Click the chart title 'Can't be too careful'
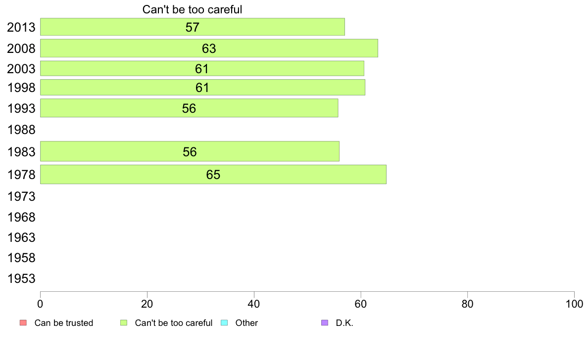Image resolution: width=588 pixels, height=364 pixels. click(x=192, y=9)
